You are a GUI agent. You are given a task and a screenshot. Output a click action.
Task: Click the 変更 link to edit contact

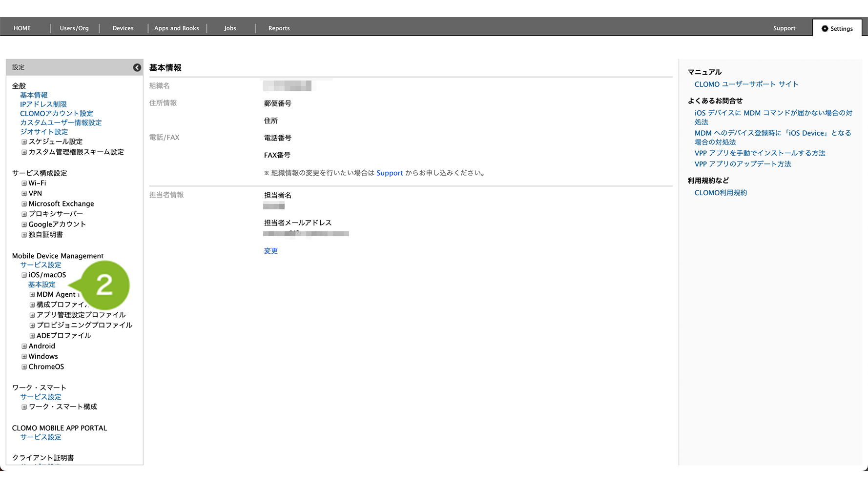point(271,251)
